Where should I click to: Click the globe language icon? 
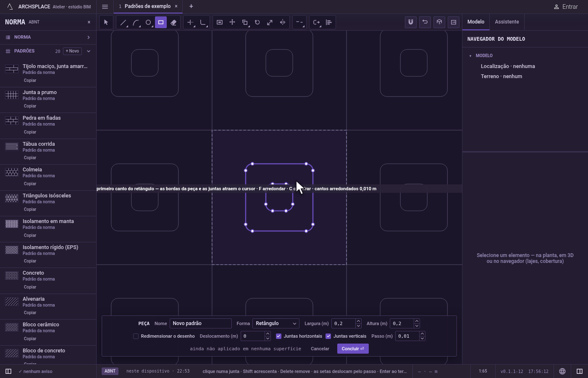pos(562,371)
